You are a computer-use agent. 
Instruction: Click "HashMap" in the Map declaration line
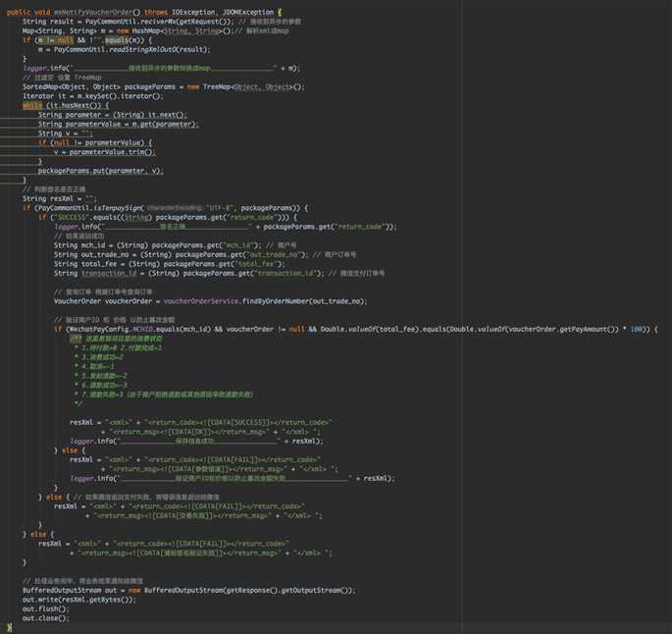(146, 30)
